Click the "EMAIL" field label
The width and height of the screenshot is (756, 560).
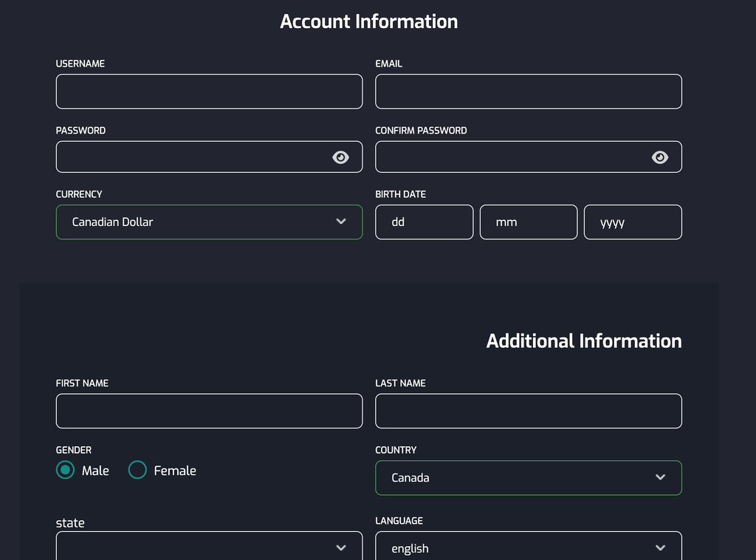pyautogui.click(x=388, y=64)
